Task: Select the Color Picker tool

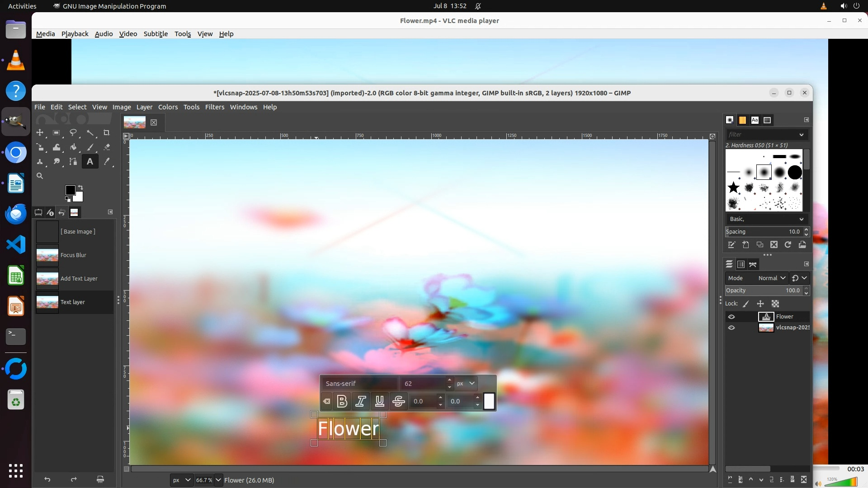Action: pyautogui.click(x=107, y=162)
